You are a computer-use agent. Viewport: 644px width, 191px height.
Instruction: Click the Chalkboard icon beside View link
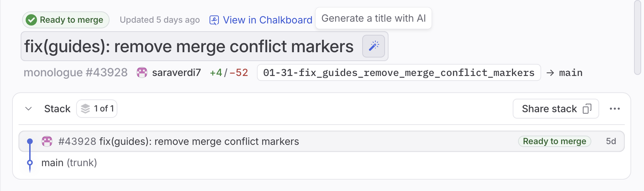pyautogui.click(x=214, y=20)
